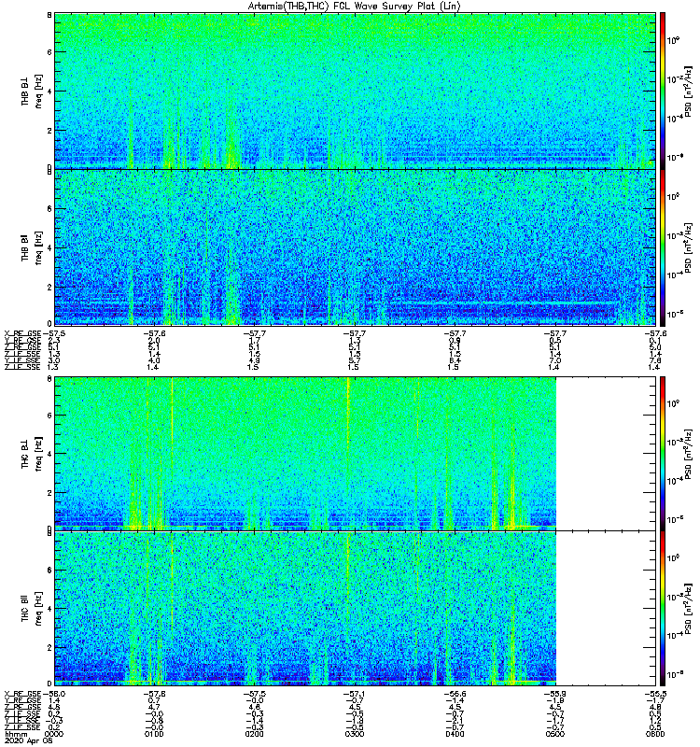Click the 0500 time label

(x=555, y=734)
